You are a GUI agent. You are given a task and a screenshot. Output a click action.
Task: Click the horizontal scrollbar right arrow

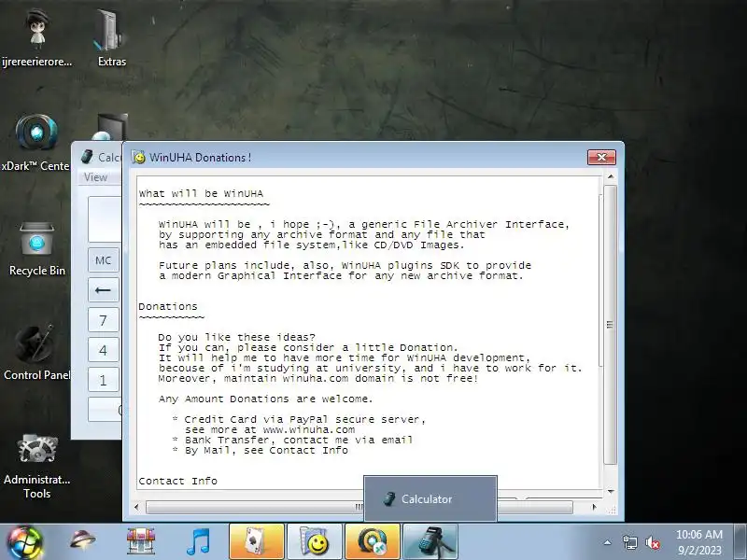[x=594, y=507]
